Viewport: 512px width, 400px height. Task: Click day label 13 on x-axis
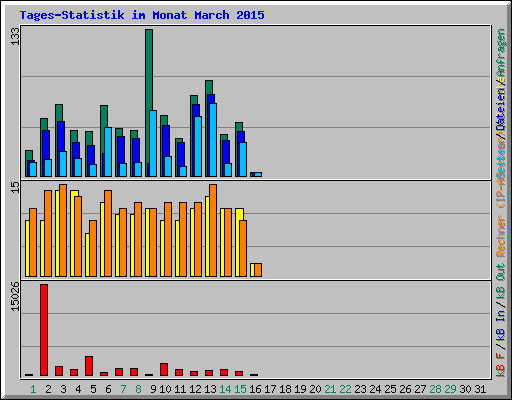click(x=210, y=389)
